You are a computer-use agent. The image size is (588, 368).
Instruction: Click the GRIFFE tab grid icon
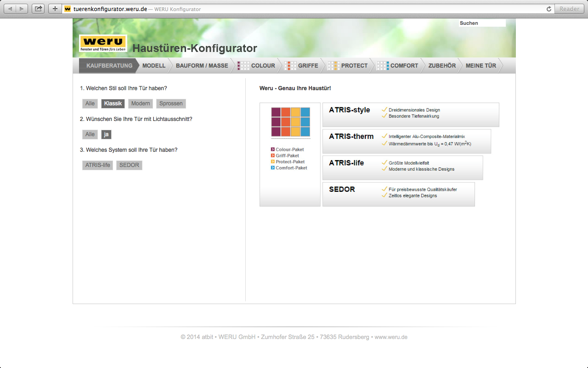click(x=290, y=66)
